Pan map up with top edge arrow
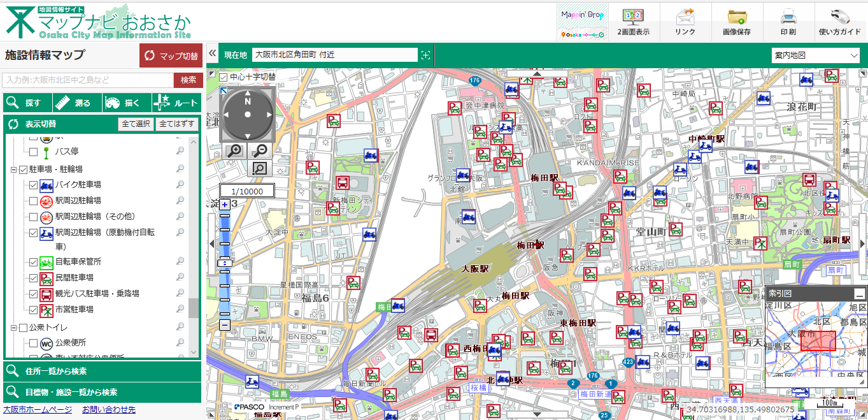 click(x=537, y=73)
